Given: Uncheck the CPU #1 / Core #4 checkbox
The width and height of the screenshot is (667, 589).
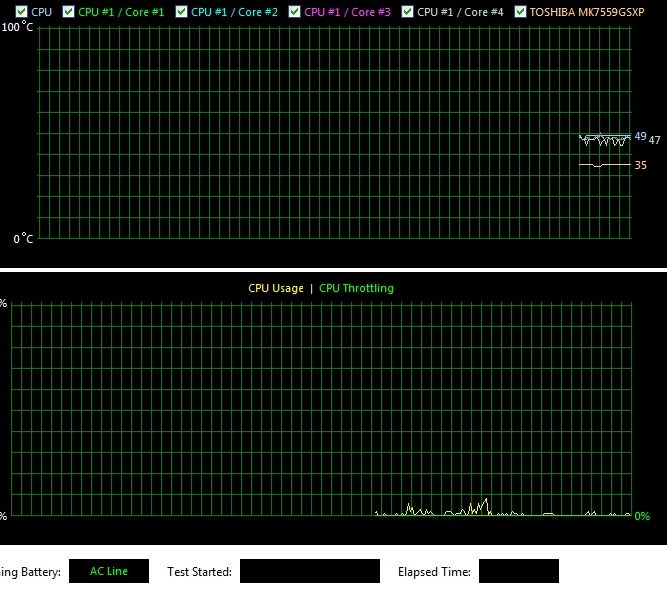Looking at the screenshot, I should coord(407,11).
